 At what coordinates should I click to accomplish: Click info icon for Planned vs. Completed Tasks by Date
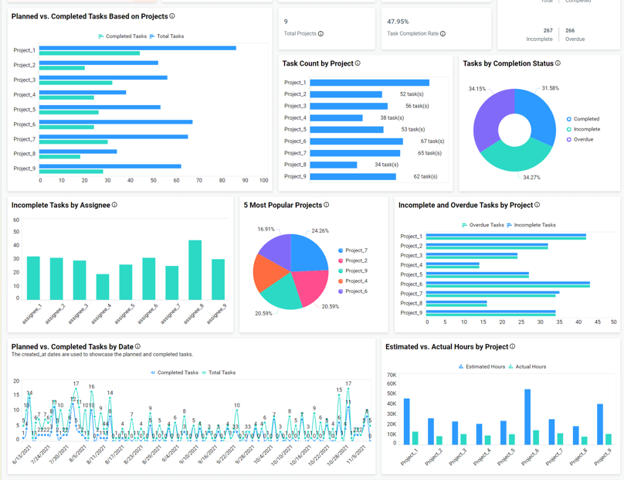tap(138, 346)
